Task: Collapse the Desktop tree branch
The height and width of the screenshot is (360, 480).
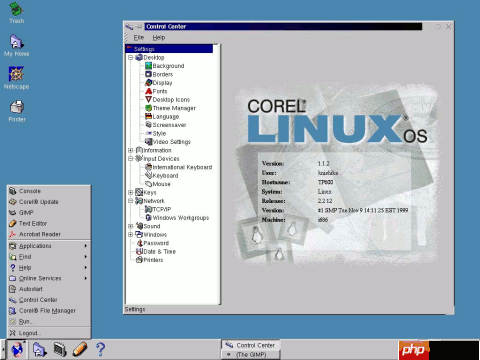Action: (x=131, y=57)
